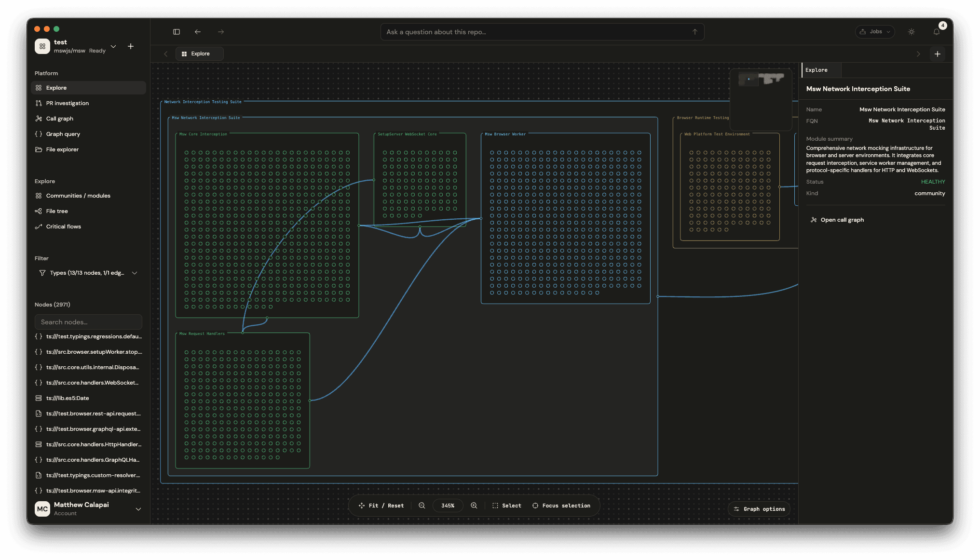The width and height of the screenshot is (980, 560).
Task: Click the Search nodes input field
Action: click(88, 322)
